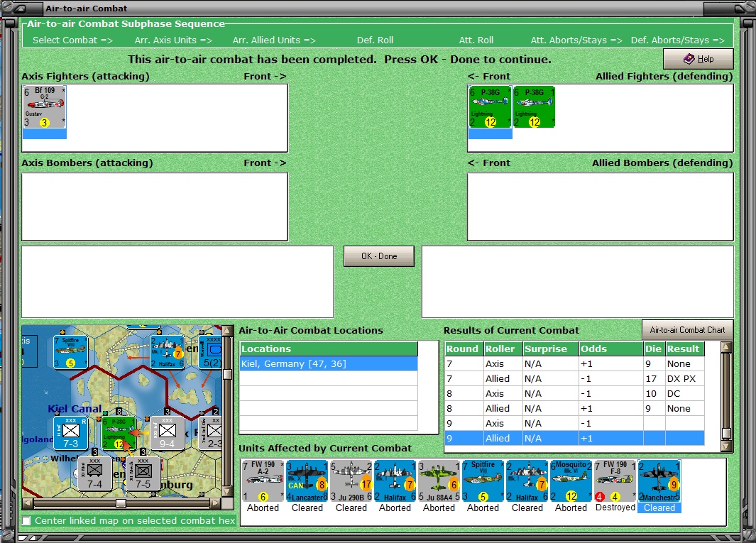Click the FW 190 F-8 destroyed unit
The width and height of the screenshot is (756, 543).
[615, 481]
